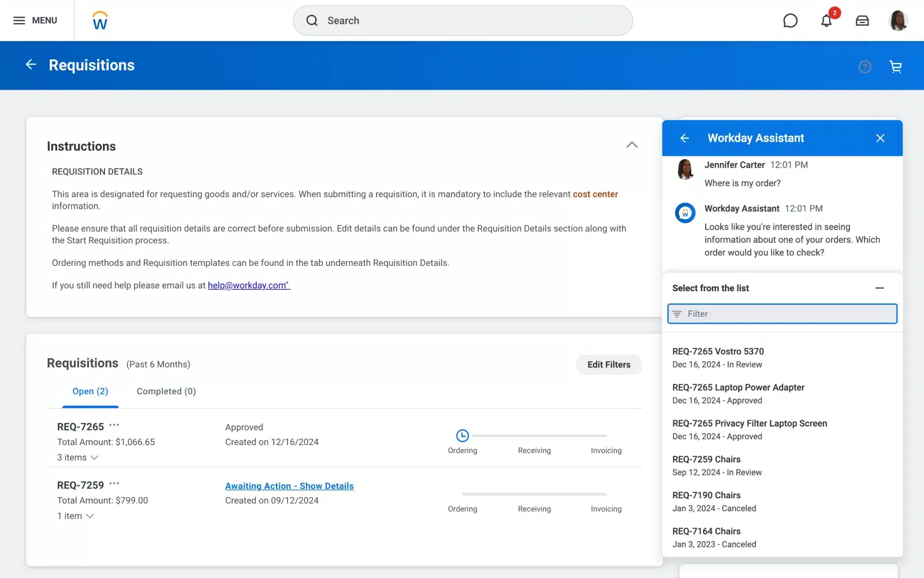Click the help question mark icon
Image resolution: width=924 pixels, height=578 pixels.
pos(864,66)
